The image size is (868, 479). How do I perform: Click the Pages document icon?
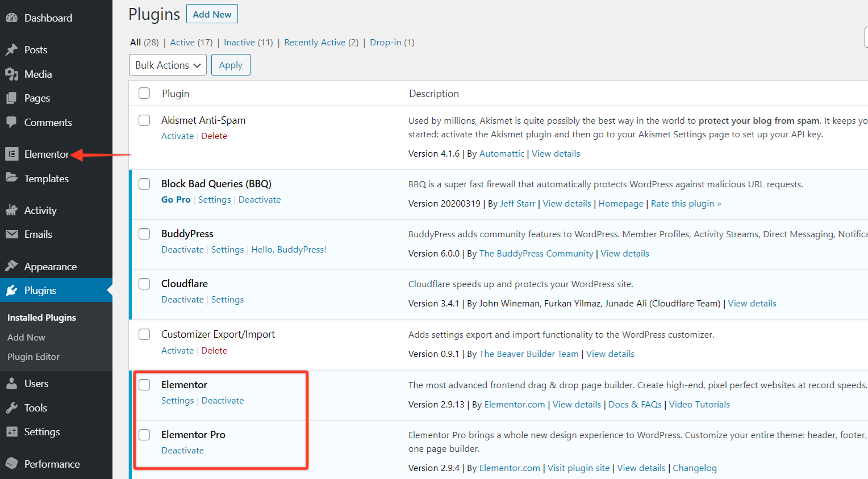click(11, 98)
